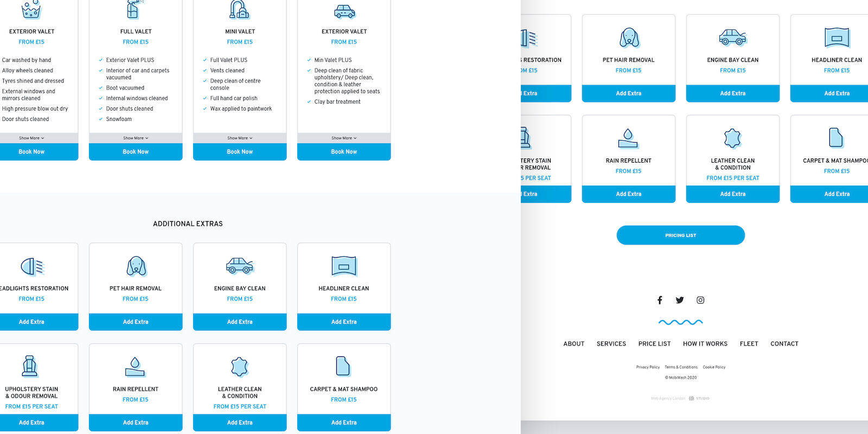
Task: Open the Twitter bird icon
Action: pos(680,300)
